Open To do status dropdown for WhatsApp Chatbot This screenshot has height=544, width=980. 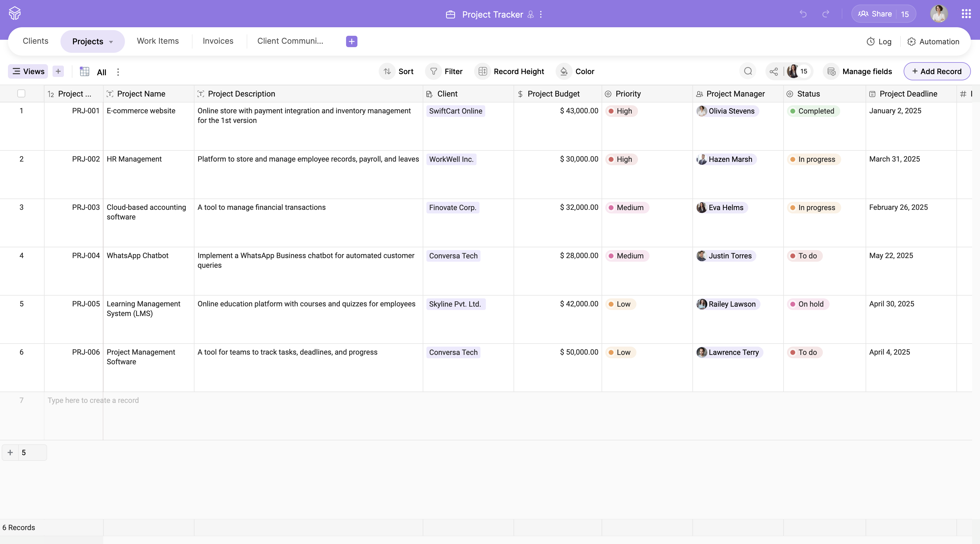(x=804, y=256)
